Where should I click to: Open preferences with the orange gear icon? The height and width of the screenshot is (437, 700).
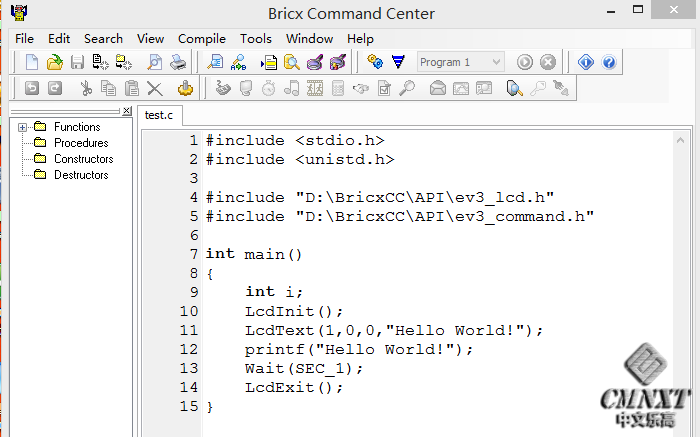click(x=185, y=88)
